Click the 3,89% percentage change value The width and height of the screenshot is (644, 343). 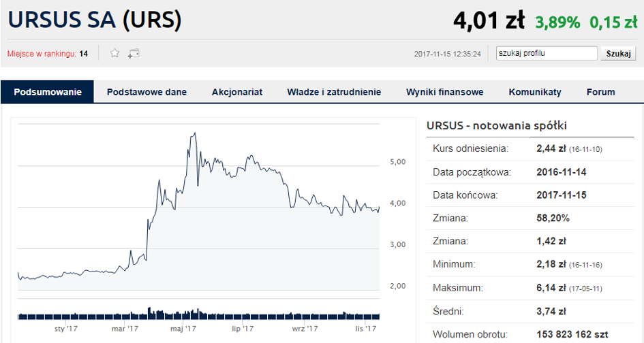(x=557, y=22)
